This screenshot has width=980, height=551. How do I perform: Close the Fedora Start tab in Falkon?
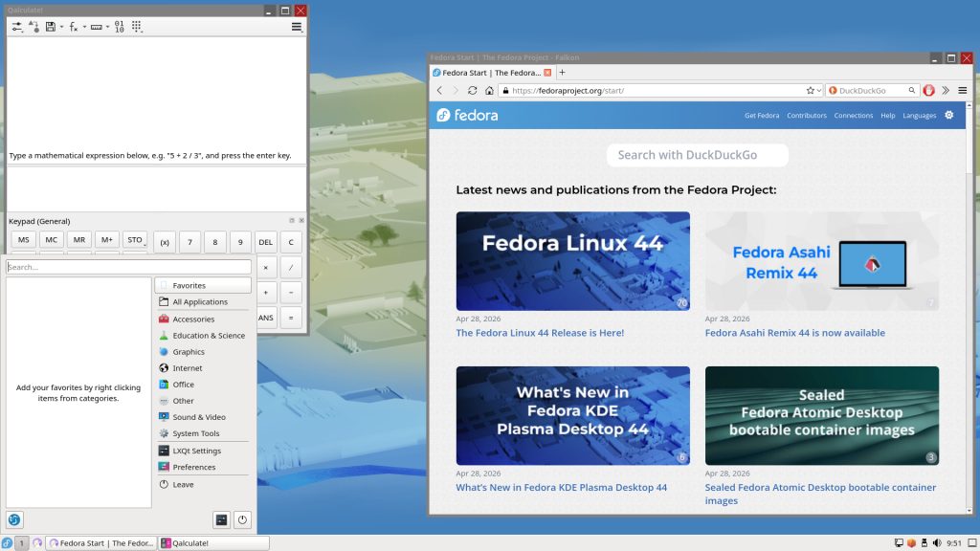click(x=547, y=73)
